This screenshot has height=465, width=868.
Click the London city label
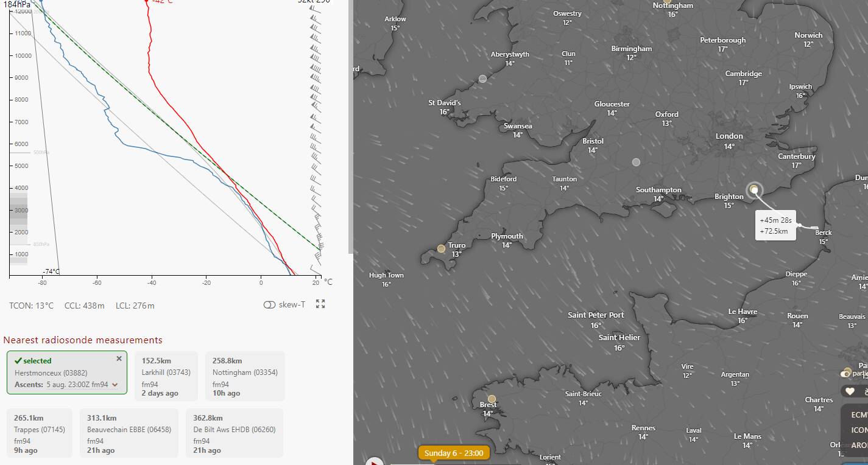(x=729, y=136)
